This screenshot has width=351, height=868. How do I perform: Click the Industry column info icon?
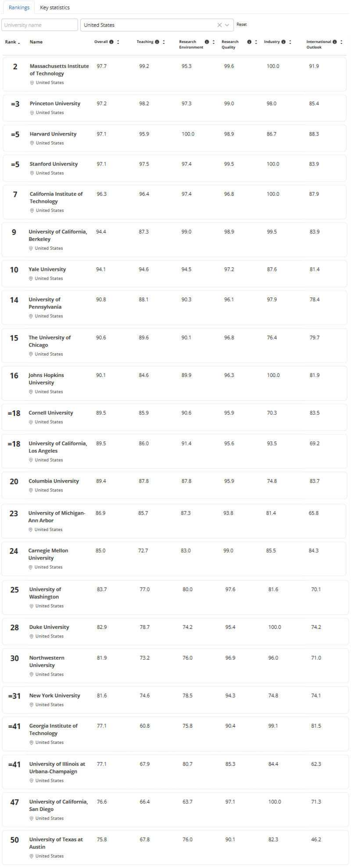click(x=283, y=42)
